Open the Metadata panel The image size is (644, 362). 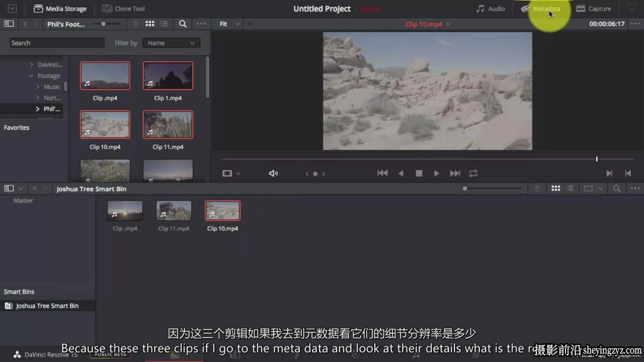click(x=541, y=9)
